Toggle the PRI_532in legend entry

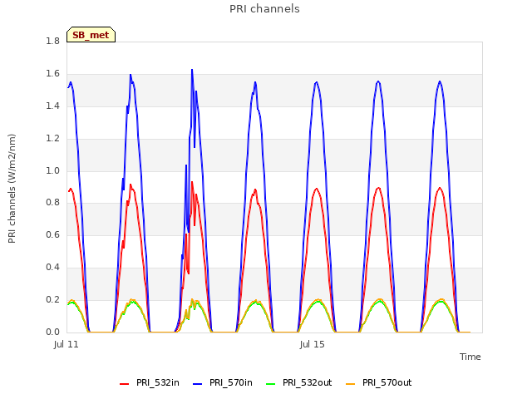pyautogui.click(x=150, y=382)
